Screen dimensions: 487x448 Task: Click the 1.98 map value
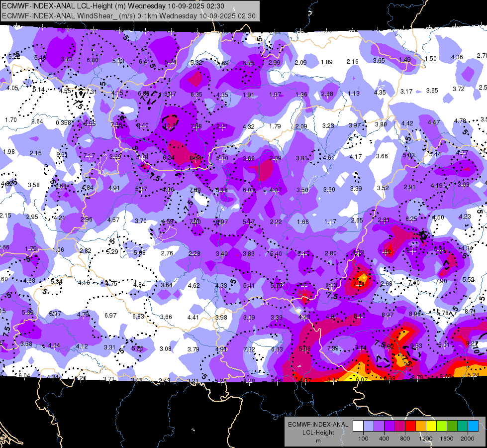[x=8, y=152]
